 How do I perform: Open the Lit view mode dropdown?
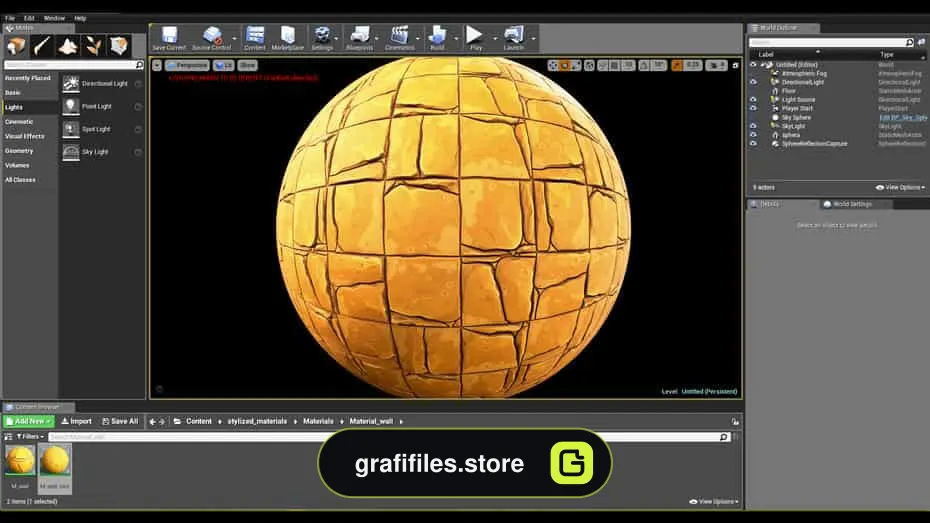click(224, 65)
